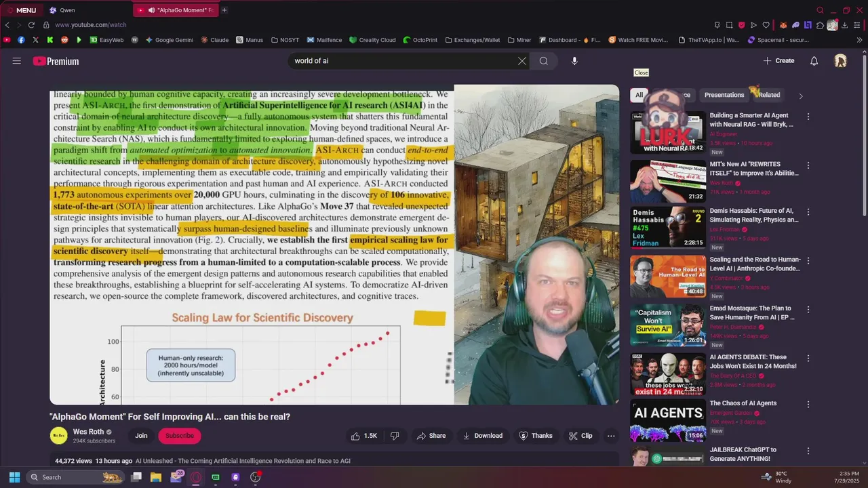Select the AlphaGo Moment browser tab
This screenshot has height=488, width=868.
click(175, 10)
